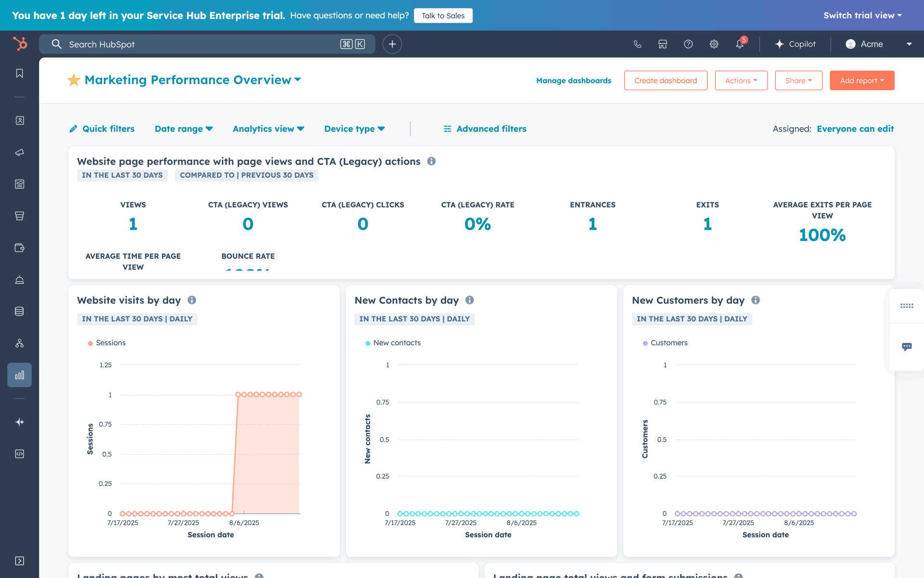
Task: Expand the Analytics view filter
Action: pos(269,129)
